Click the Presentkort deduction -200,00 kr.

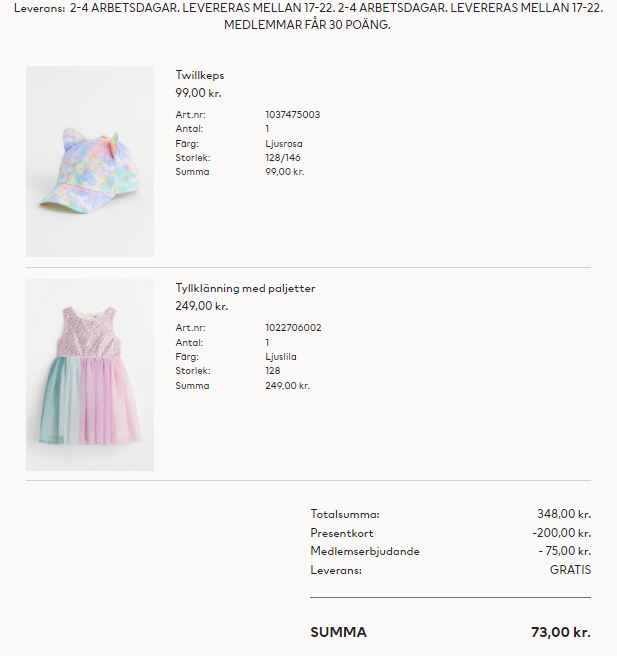tap(561, 533)
